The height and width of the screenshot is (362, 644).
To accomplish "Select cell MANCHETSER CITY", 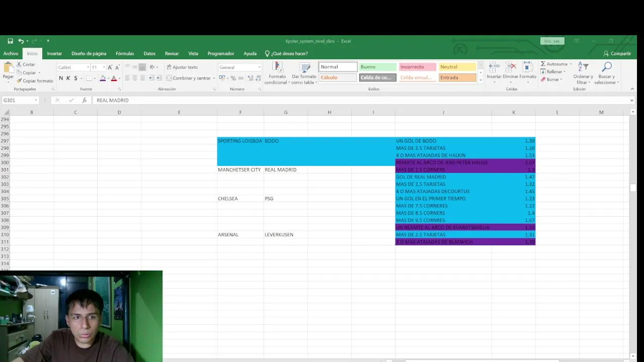I will (x=240, y=170).
